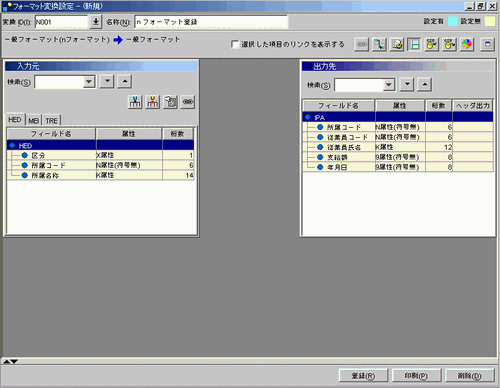Click the 登録(R) button

363,376
